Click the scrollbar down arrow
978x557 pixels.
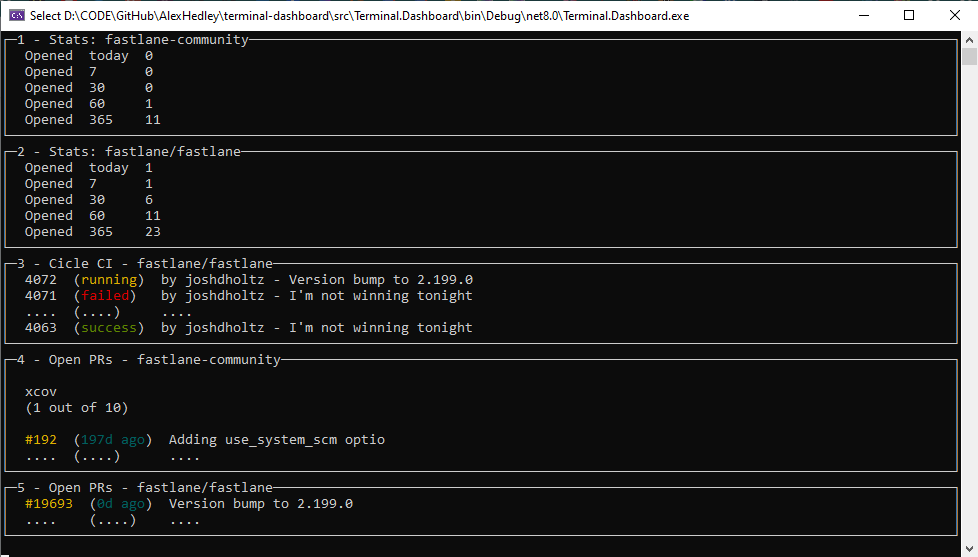(969, 549)
